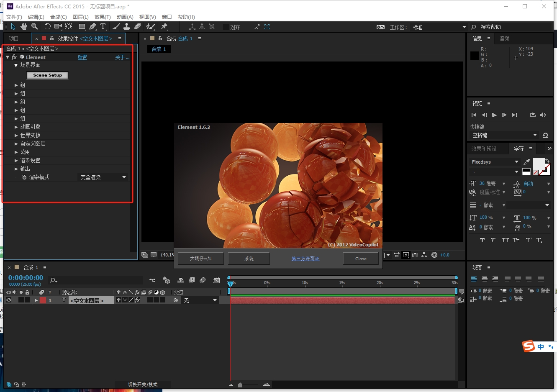
Task: Click the 第三方许可证 link
Action: pyautogui.click(x=305, y=259)
